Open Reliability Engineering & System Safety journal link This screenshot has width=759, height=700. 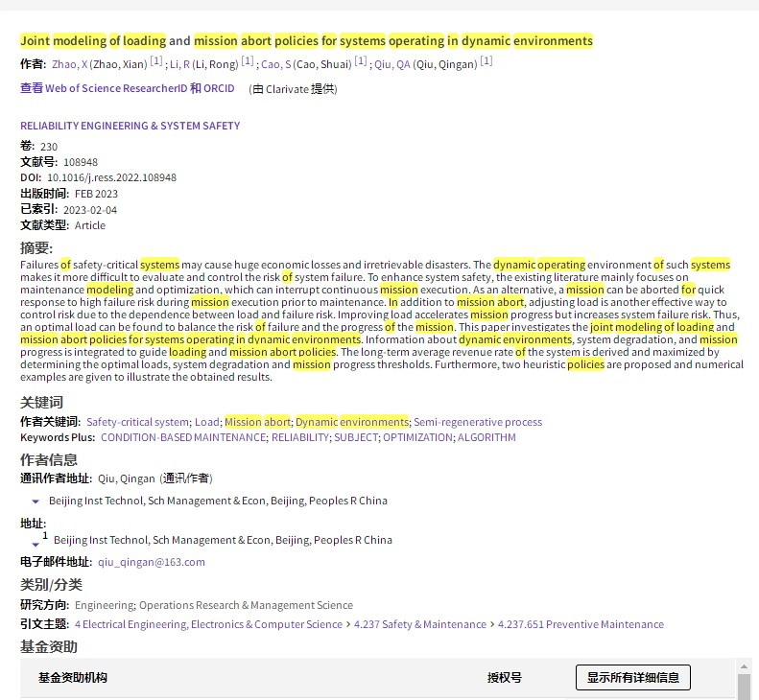tap(130, 126)
